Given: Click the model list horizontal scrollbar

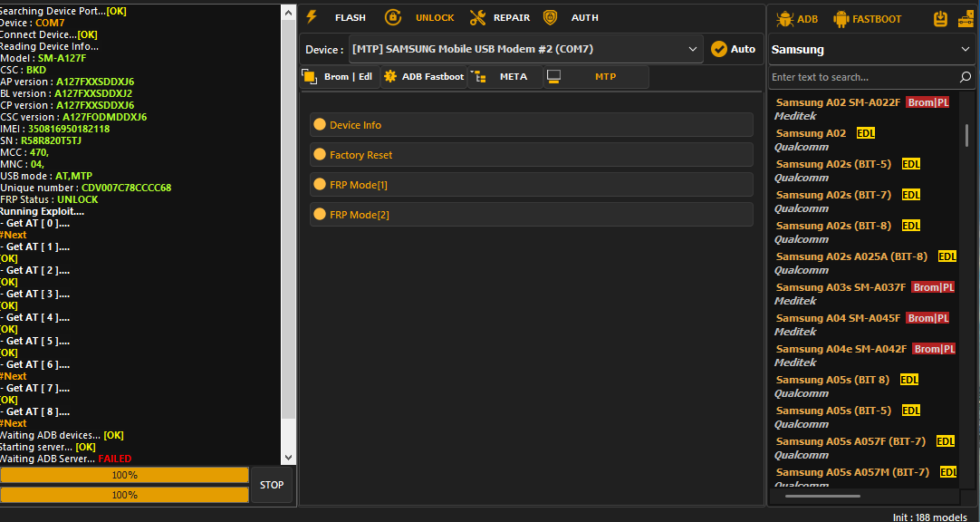Looking at the screenshot, I should tap(822, 496).
